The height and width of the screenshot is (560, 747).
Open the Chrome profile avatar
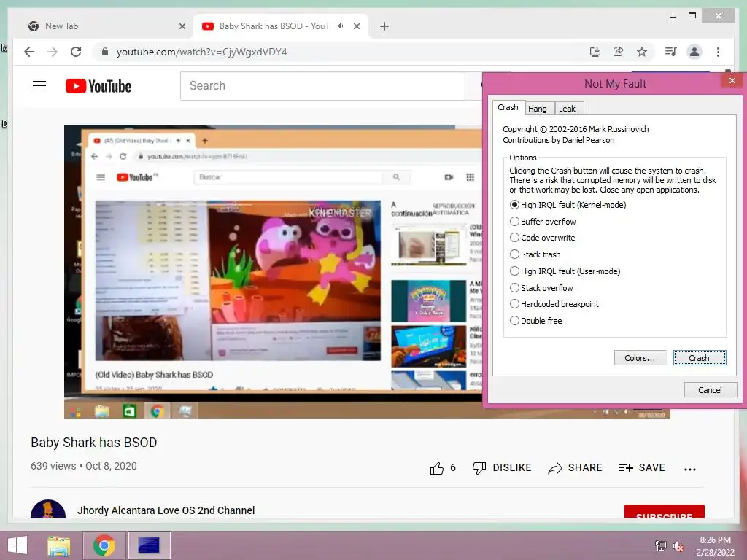pos(694,52)
